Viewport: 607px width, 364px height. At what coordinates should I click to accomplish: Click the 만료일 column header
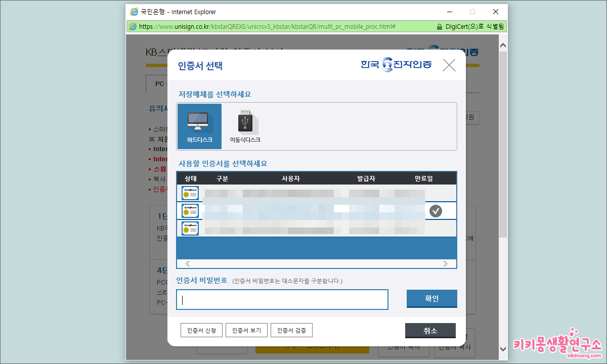click(x=424, y=178)
